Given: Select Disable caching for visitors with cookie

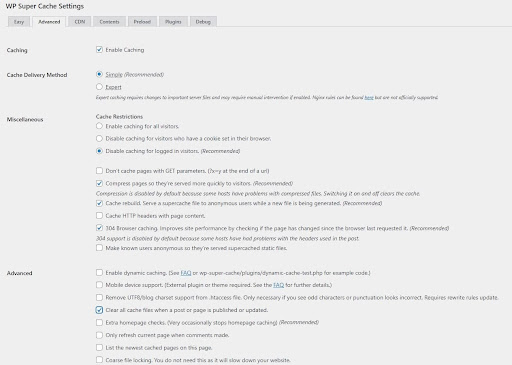Looking at the screenshot, I should [99, 138].
